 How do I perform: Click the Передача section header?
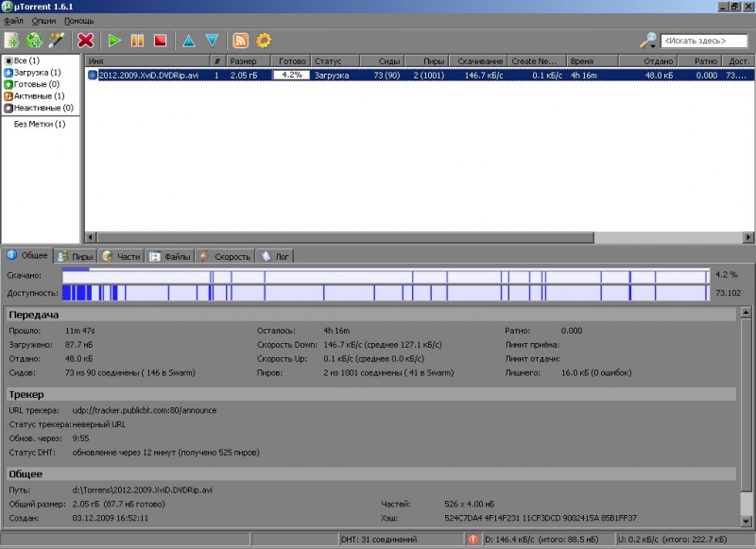click(x=371, y=315)
